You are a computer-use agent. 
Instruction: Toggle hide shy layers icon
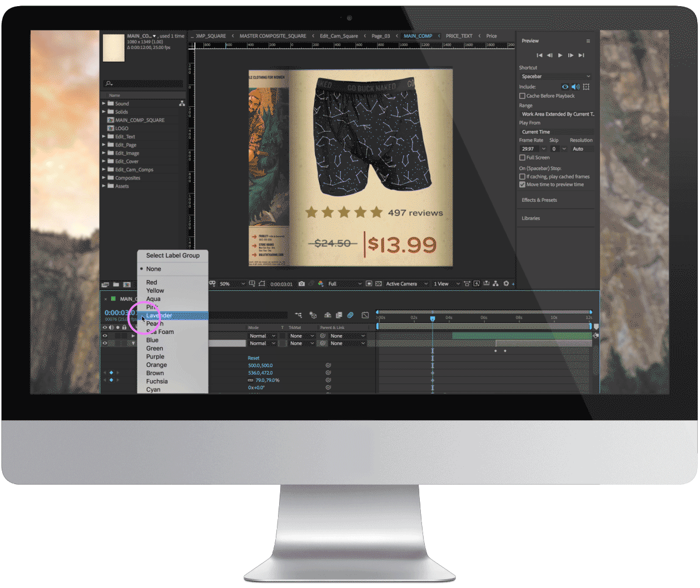(327, 315)
